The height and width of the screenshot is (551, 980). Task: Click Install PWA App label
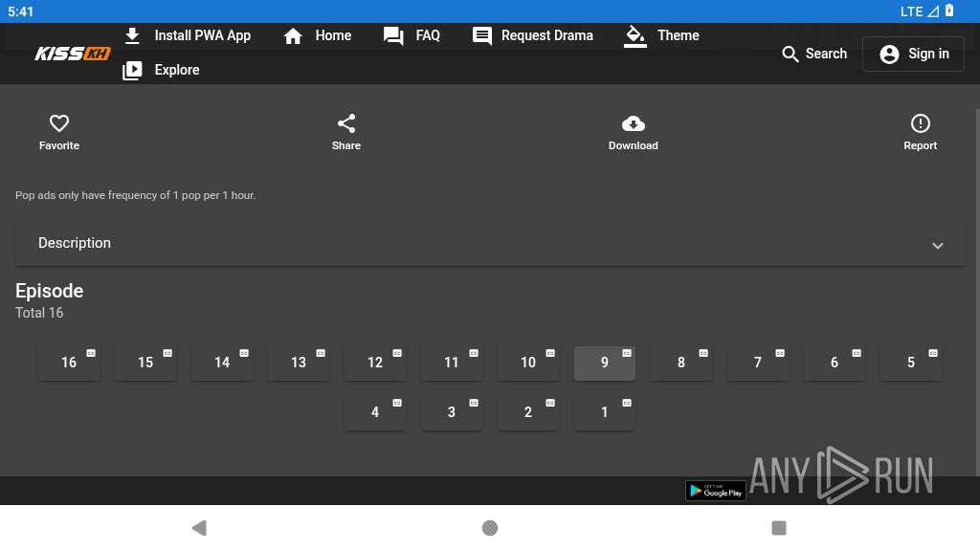[203, 35]
